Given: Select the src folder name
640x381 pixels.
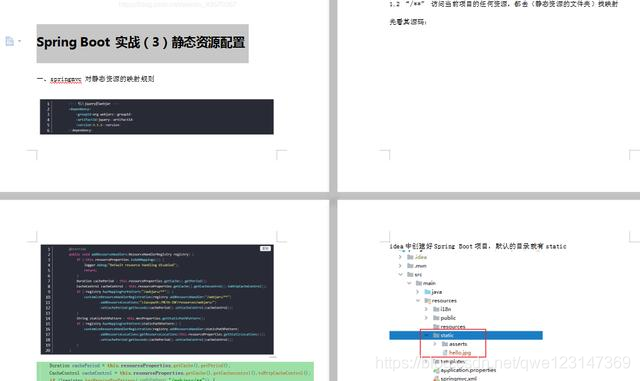Looking at the screenshot, I should coord(418,274).
